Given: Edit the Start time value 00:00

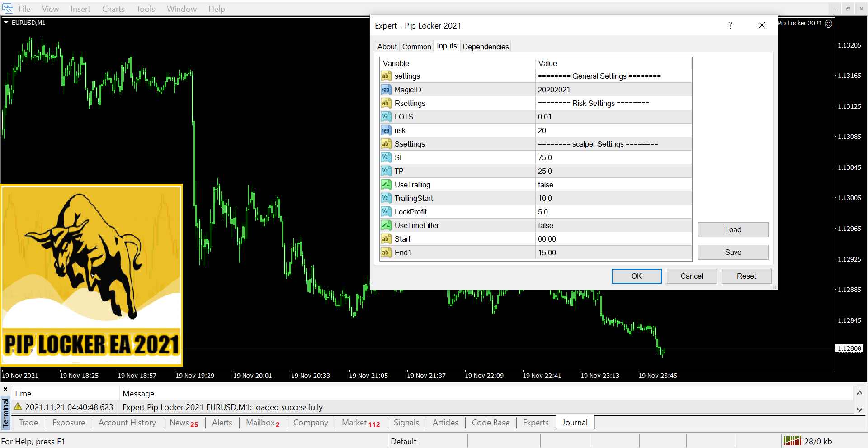Looking at the screenshot, I should tap(613, 239).
